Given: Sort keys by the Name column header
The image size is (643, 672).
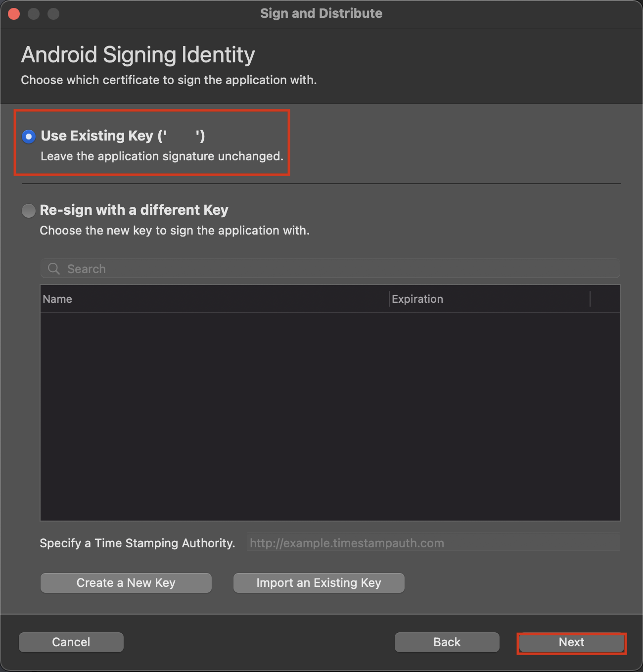Looking at the screenshot, I should [213, 299].
